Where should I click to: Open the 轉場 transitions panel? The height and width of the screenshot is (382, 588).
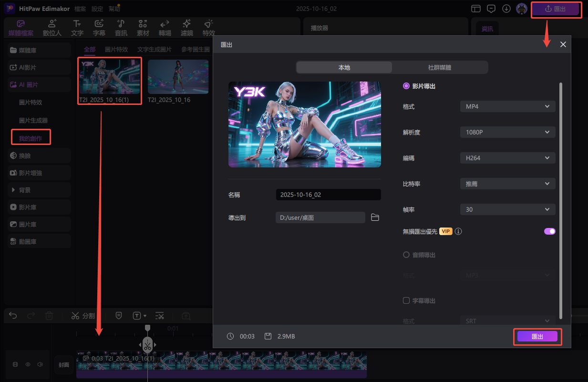coord(165,28)
